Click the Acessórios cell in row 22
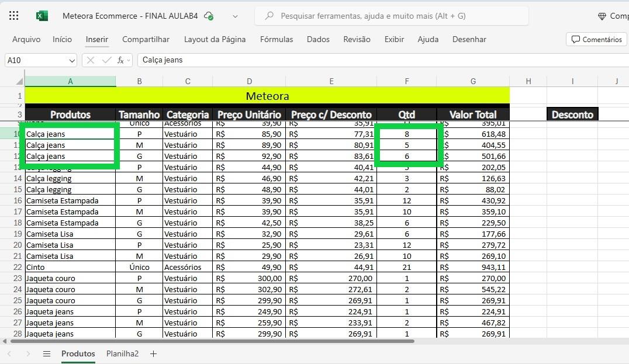The width and height of the screenshot is (629, 364). pyautogui.click(x=187, y=267)
